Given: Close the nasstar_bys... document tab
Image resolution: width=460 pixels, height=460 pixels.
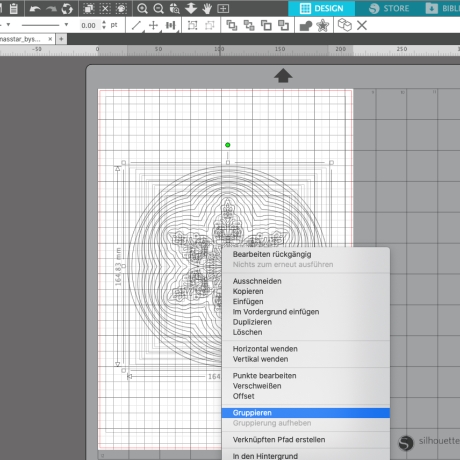Looking at the screenshot, I should [x=50, y=39].
